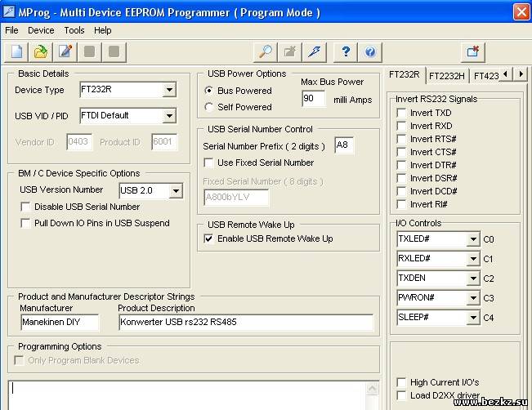Image resolution: width=532 pixels, height=410 pixels.
Task: Check the Invert RTS# option
Action: click(401, 139)
